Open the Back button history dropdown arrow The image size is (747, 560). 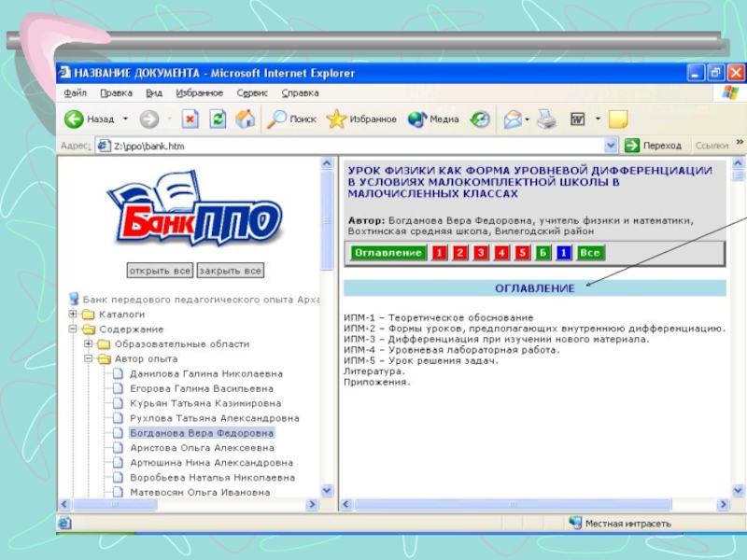click(125, 119)
